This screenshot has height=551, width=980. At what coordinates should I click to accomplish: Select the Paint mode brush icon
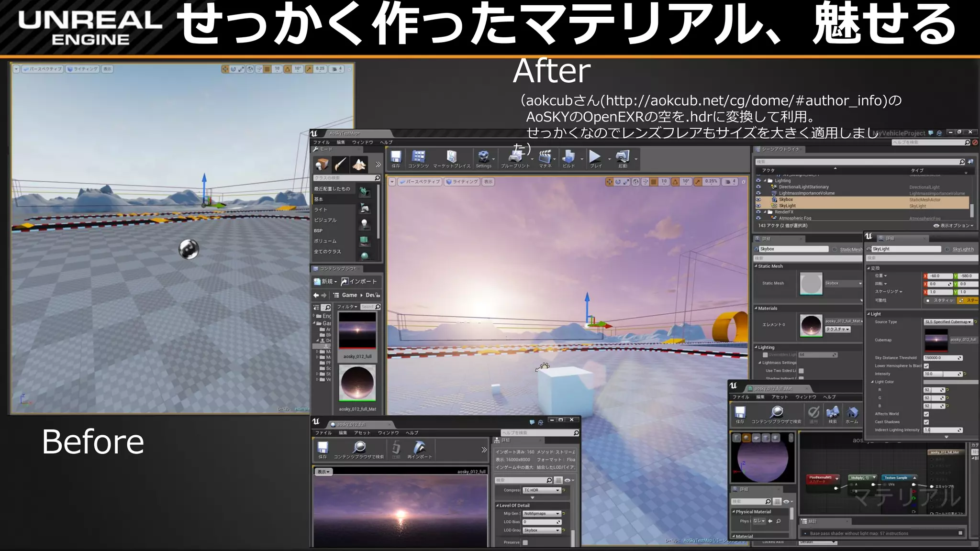point(340,165)
